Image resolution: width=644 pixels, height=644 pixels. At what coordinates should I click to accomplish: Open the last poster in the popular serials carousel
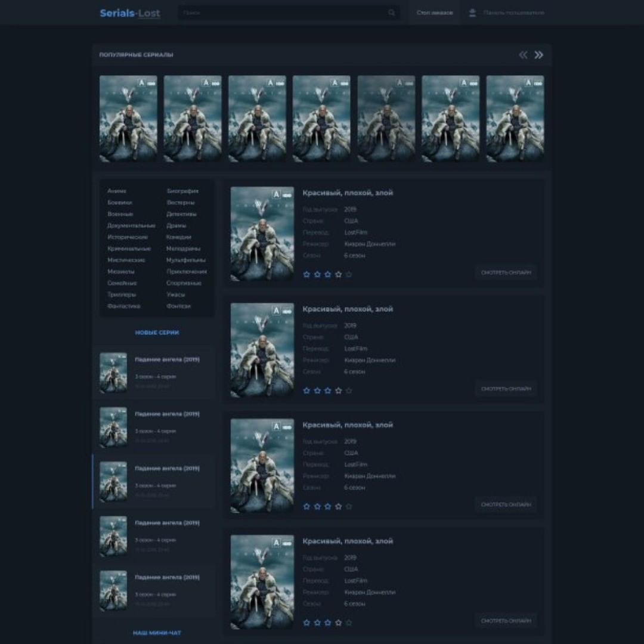coord(515,118)
